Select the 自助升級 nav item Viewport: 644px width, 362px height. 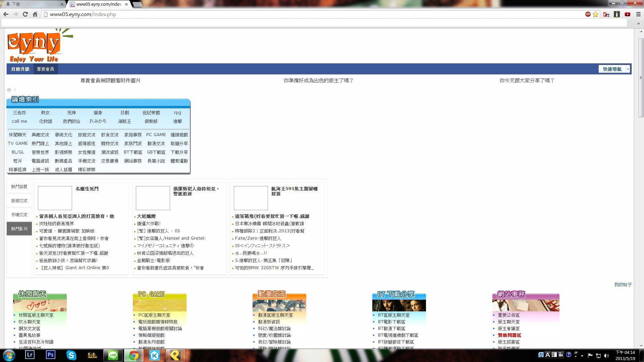(20, 69)
